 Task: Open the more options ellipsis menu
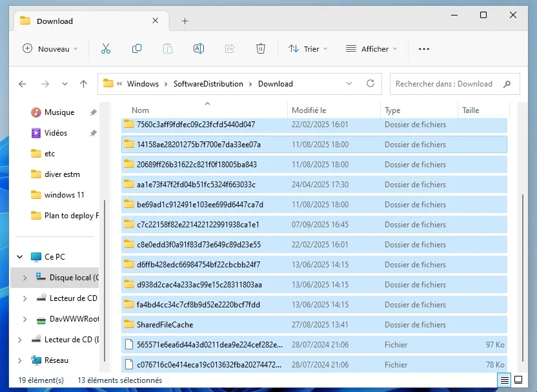click(424, 48)
